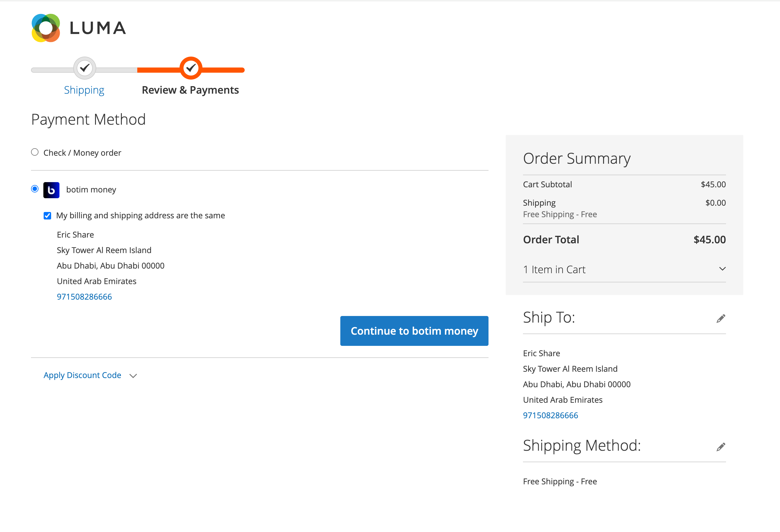
Task: Uncheck billing and shipping address same checkbox
Action: coord(47,215)
